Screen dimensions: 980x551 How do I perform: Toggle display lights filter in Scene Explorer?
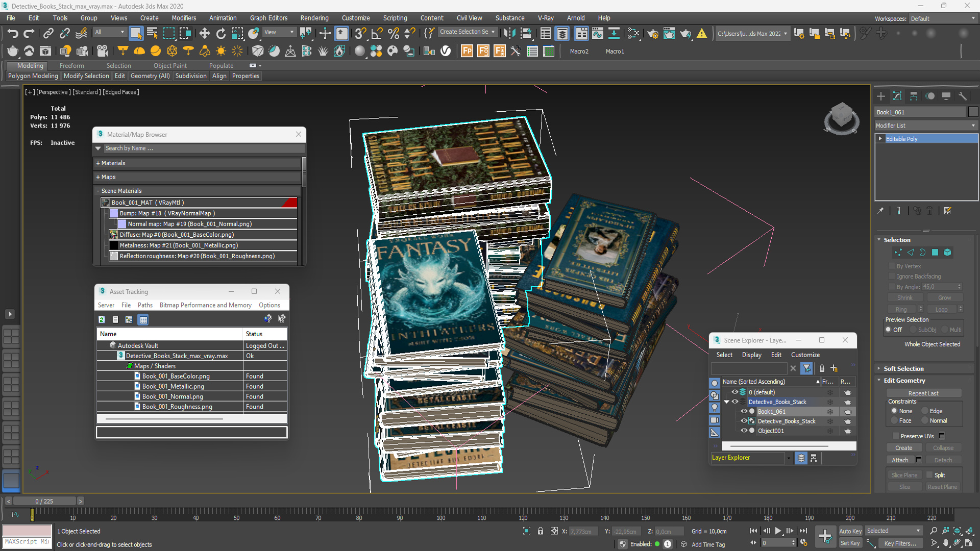click(715, 408)
